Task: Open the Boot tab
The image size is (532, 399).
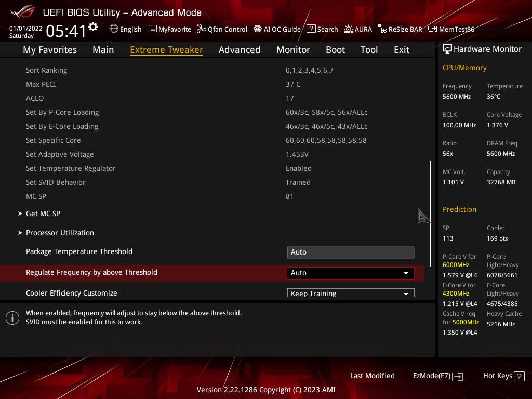Action: point(335,50)
